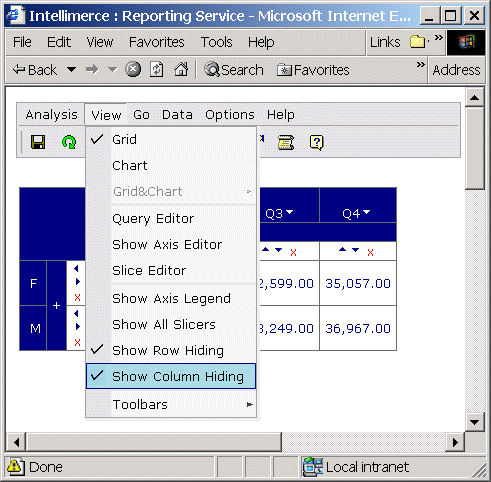The width and height of the screenshot is (491, 482).
Task: Click the status bar warning icon
Action: [x=15, y=466]
